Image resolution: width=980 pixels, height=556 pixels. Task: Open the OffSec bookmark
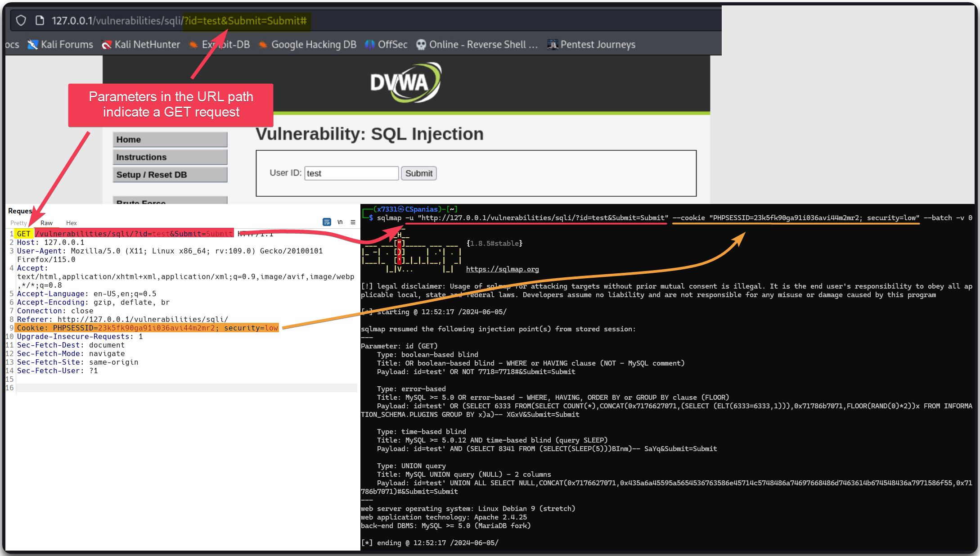click(386, 45)
